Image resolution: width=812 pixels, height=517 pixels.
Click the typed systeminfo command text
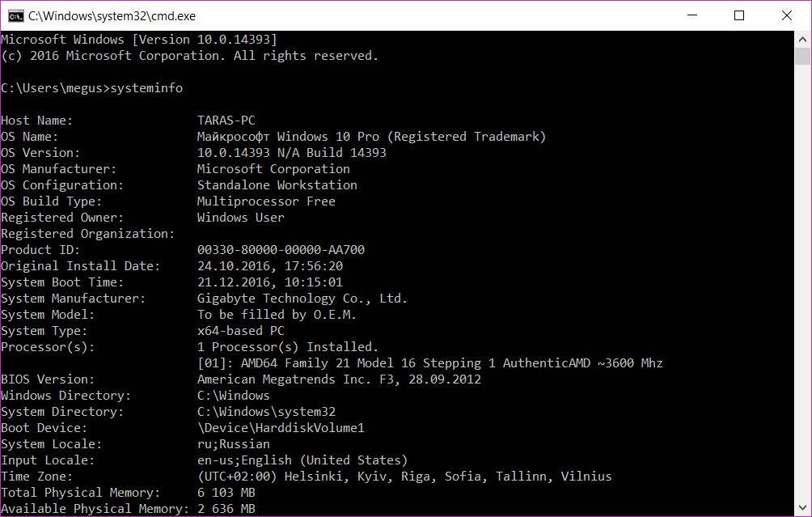(x=146, y=88)
